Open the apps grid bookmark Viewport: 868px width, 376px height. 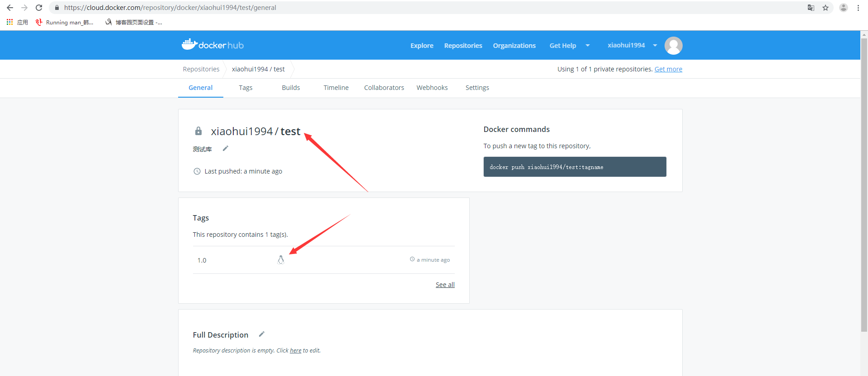click(17, 22)
